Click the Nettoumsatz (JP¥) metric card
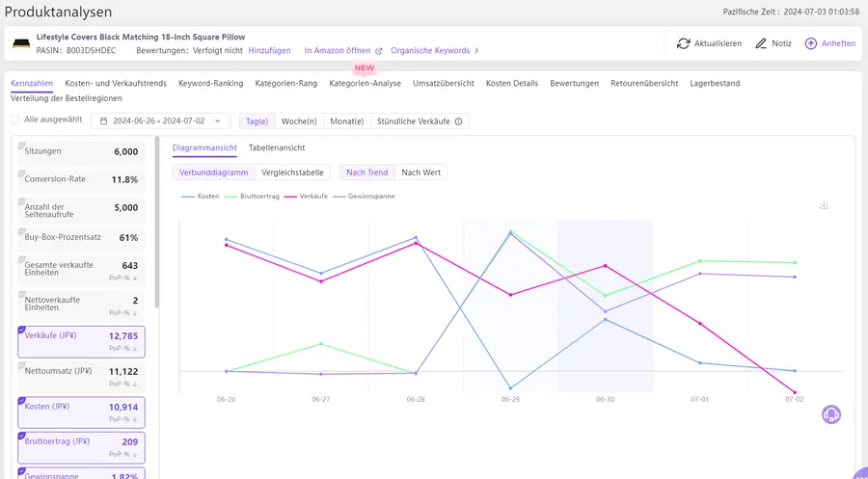The height and width of the screenshot is (479, 868). click(x=81, y=376)
